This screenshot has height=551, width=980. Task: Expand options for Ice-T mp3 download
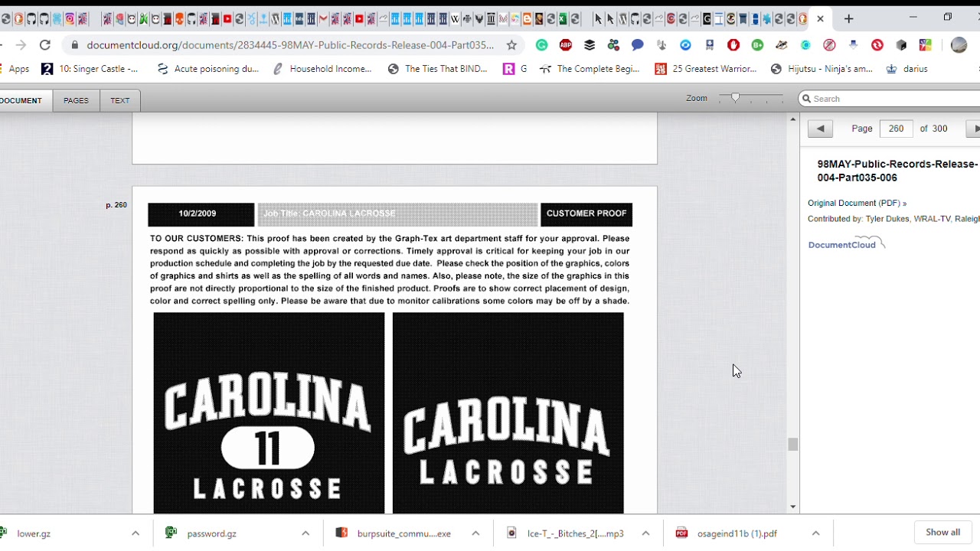[x=645, y=533]
